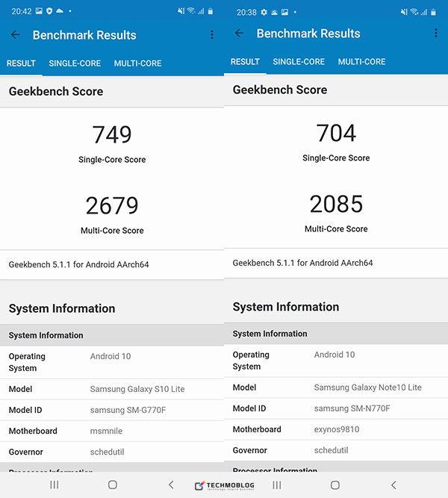Tap 20:42 clock on left status bar
The height and width of the screenshot is (498, 448).
[x=22, y=11]
